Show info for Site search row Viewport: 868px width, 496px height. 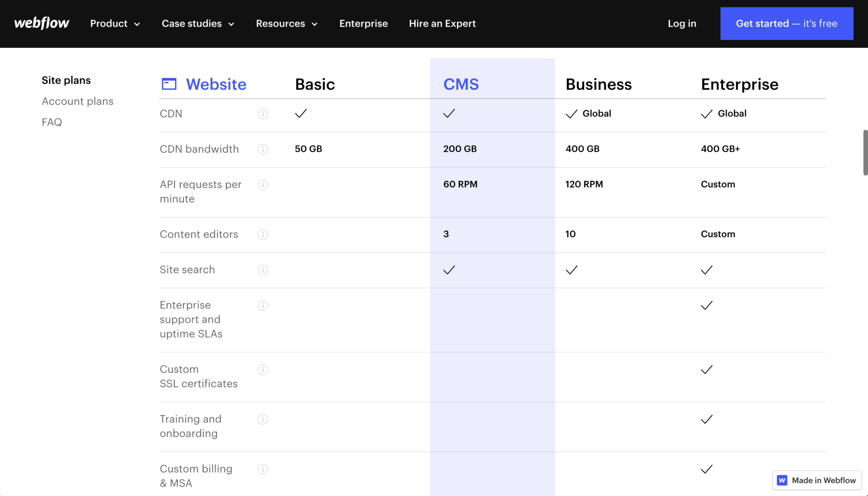(263, 270)
